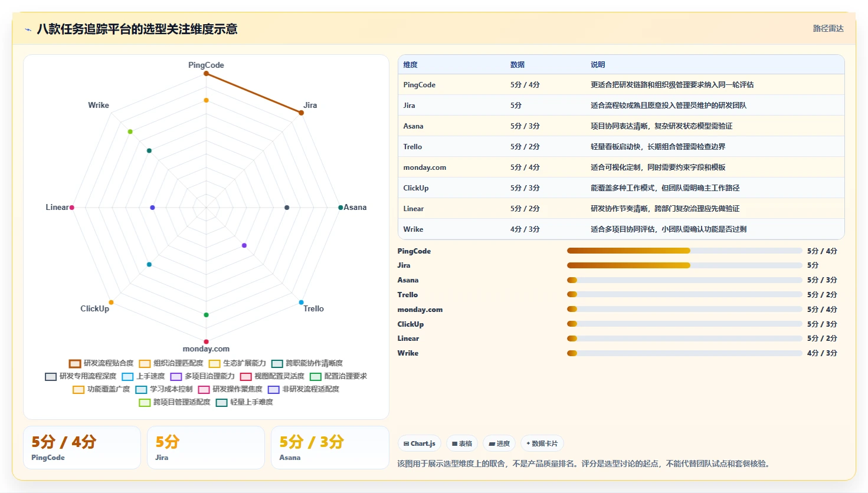Click the dark green point next to the Asana label

click(340, 208)
